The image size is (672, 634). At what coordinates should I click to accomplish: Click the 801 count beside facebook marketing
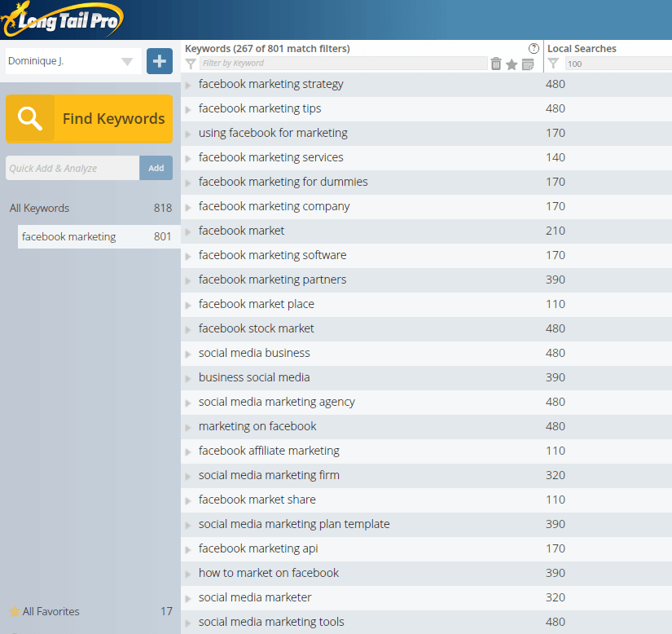(162, 236)
